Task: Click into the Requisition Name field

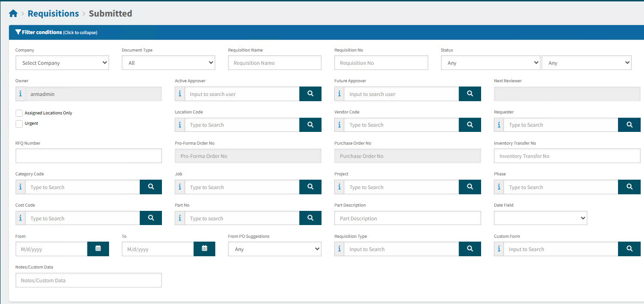Action: [274, 63]
